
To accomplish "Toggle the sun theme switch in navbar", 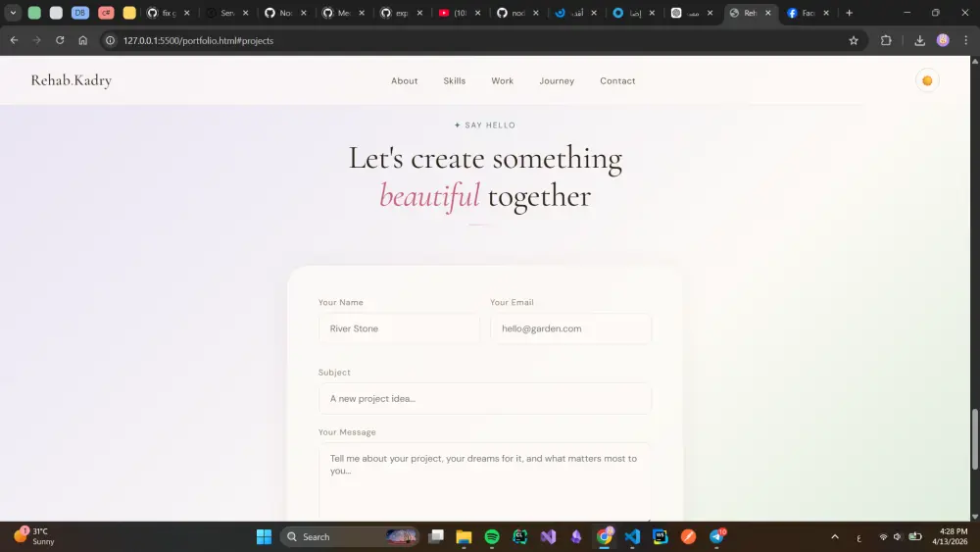I will [x=927, y=80].
